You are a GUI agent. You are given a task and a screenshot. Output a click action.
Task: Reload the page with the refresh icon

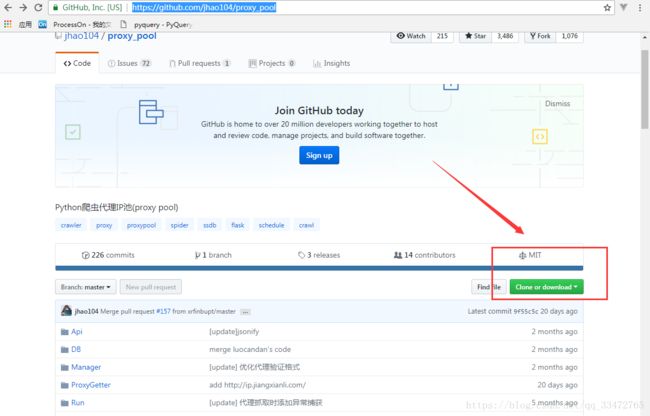38,7
